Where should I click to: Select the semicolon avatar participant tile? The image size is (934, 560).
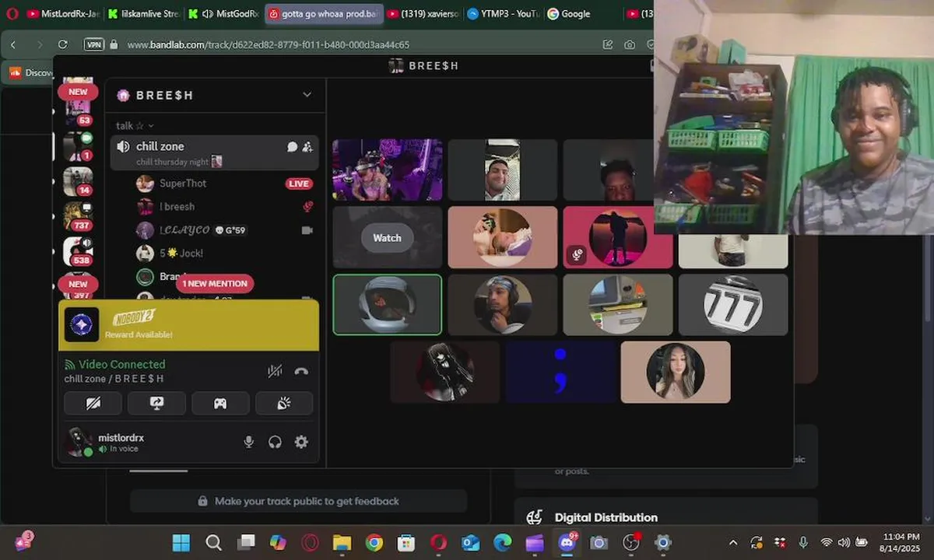click(560, 372)
